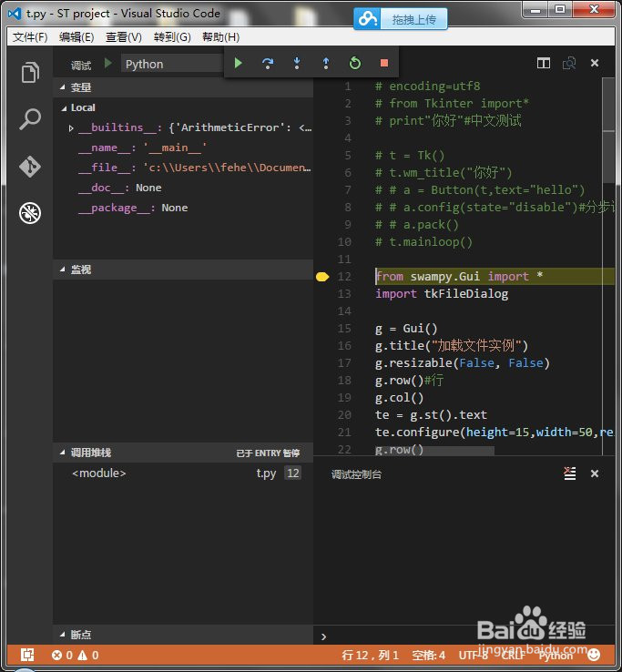The image size is (622, 672).
Task: Open the 查看(V) menu
Action: click(x=124, y=37)
